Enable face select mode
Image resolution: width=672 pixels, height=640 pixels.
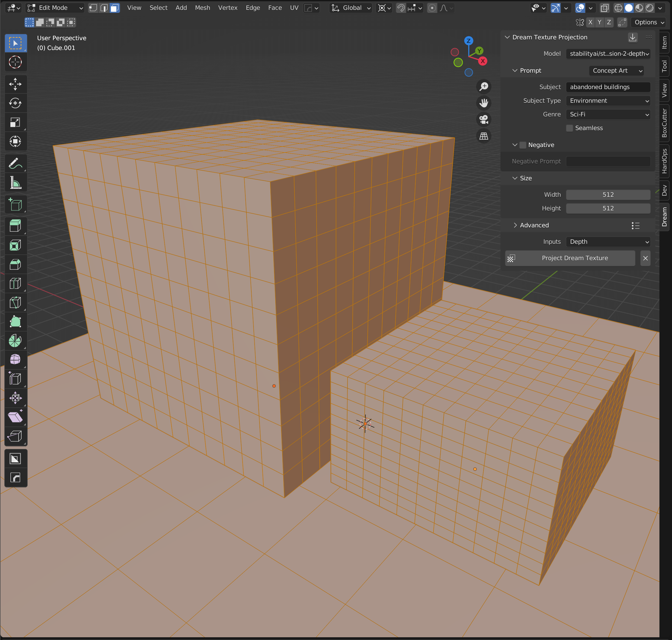click(x=115, y=8)
